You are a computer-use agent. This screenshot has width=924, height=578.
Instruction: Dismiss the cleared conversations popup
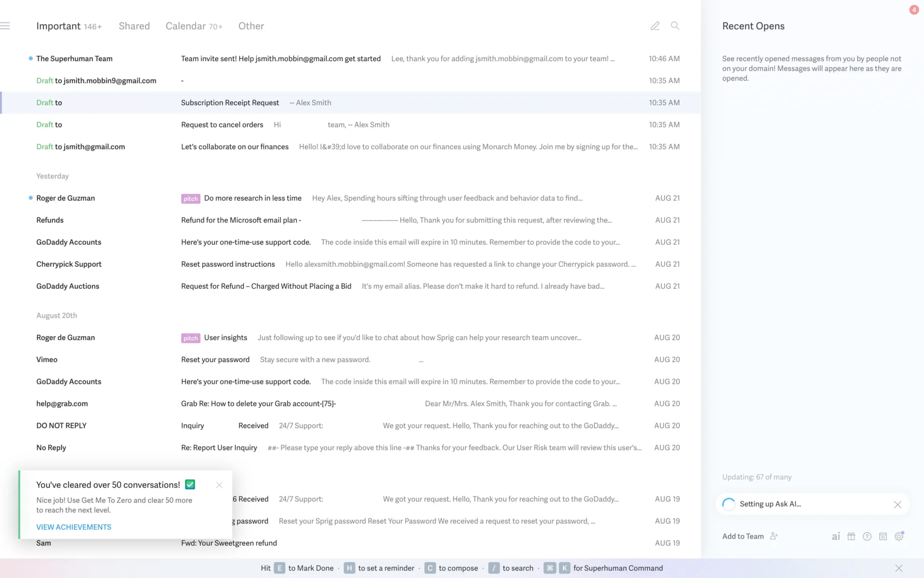tap(219, 485)
